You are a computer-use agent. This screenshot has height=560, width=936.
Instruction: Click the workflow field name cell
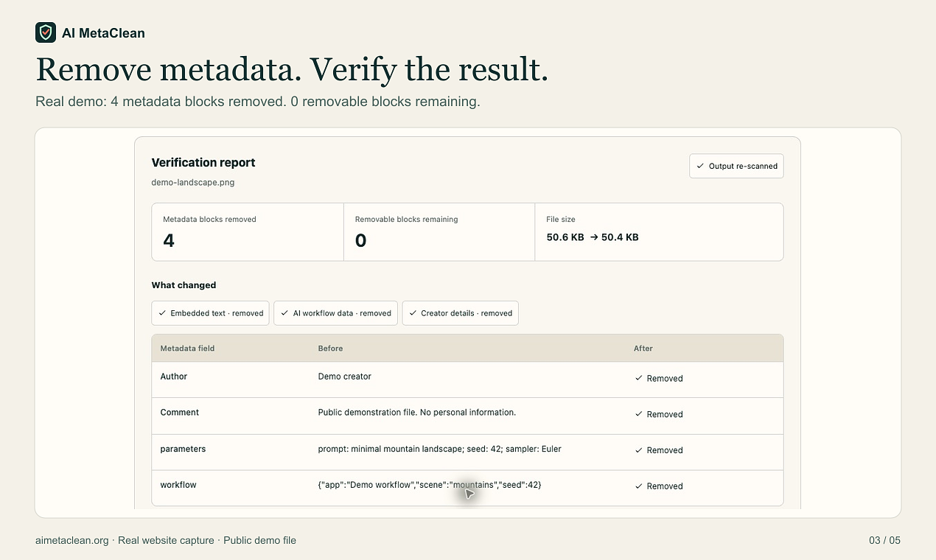coord(178,485)
